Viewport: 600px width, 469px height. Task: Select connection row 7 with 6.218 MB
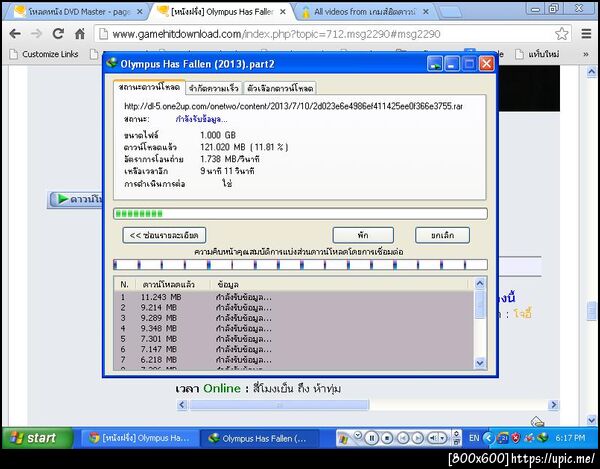[294, 360]
